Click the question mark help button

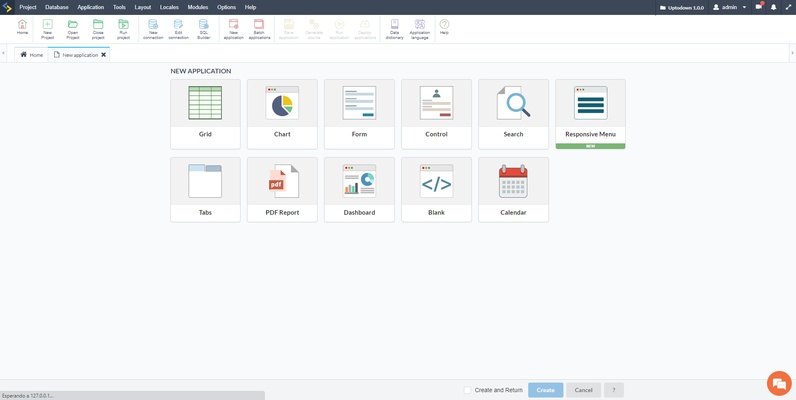pos(614,390)
